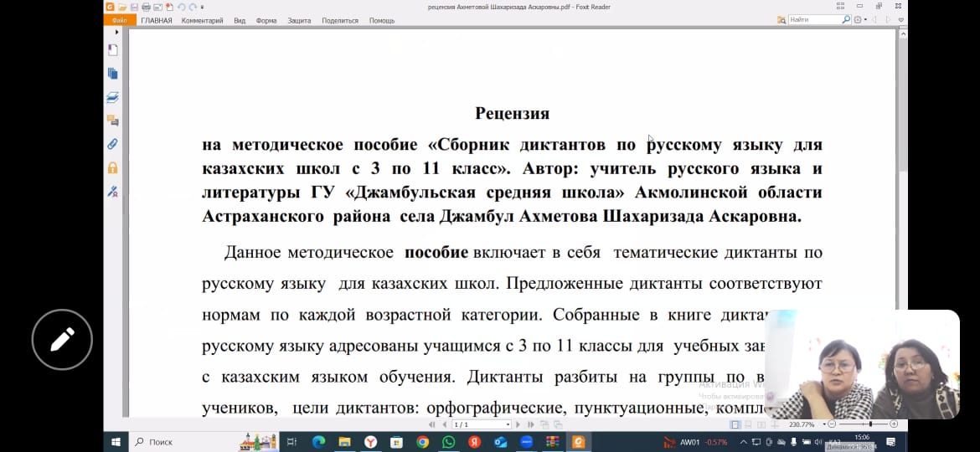Screen dimensions: 980x452
Task: Open WhatsApp from the taskbar
Action: click(x=449, y=442)
